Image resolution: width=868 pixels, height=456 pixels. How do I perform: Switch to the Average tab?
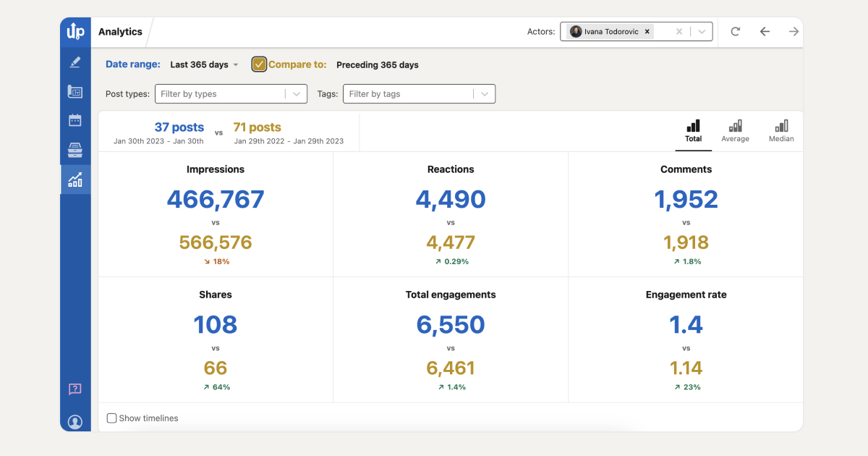tap(735, 131)
